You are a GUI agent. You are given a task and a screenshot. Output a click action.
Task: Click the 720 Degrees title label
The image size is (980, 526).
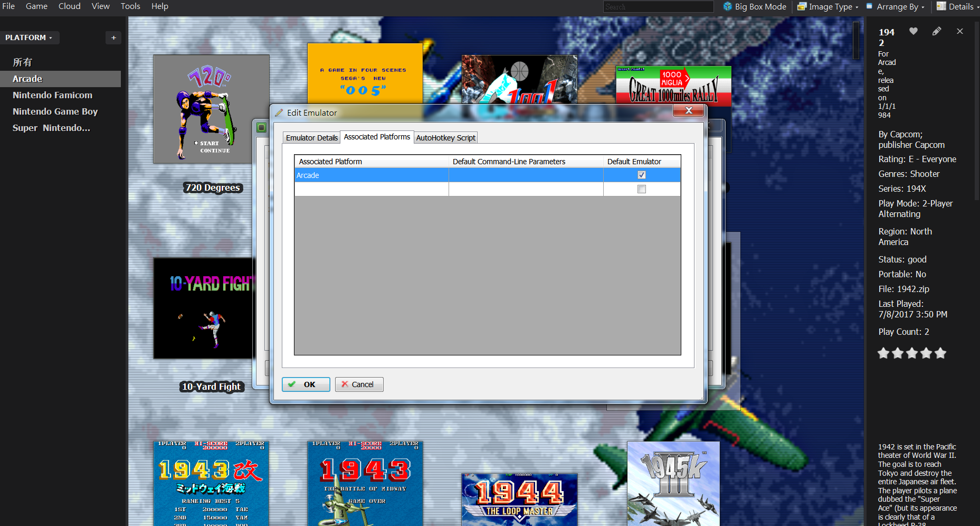point(213,187)
